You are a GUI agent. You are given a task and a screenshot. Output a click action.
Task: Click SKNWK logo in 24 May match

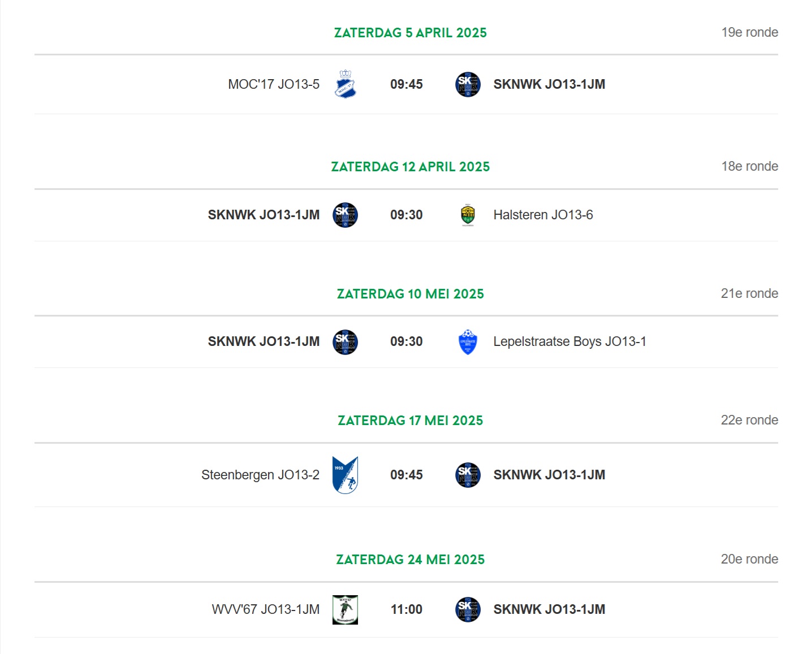click(x=468, y=609)
